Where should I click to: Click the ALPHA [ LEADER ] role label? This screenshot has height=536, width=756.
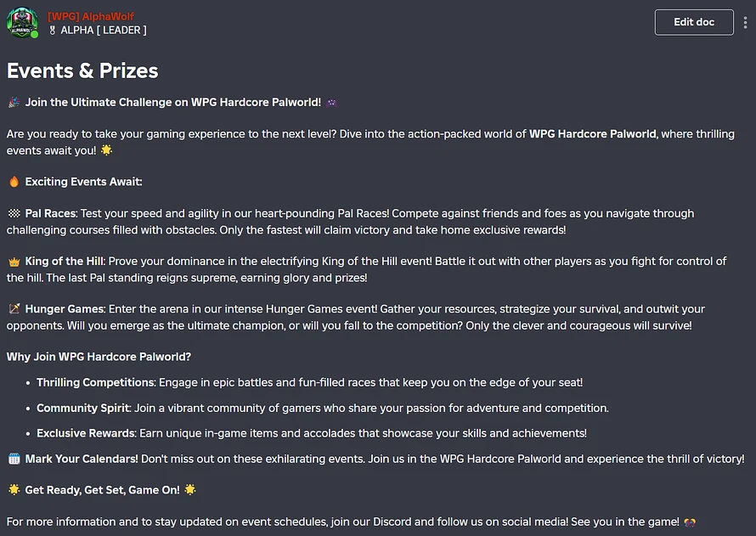click(x=104, y=31)
